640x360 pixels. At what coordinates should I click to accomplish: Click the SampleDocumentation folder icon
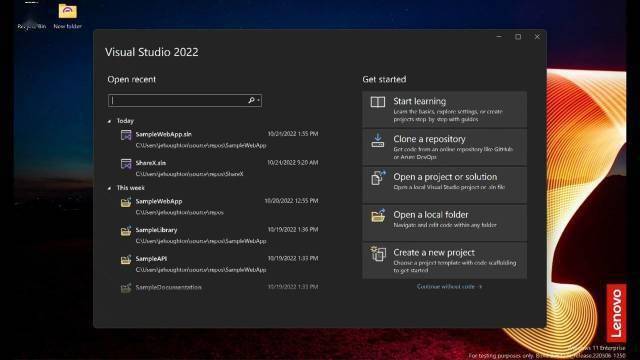click(126, 288)
